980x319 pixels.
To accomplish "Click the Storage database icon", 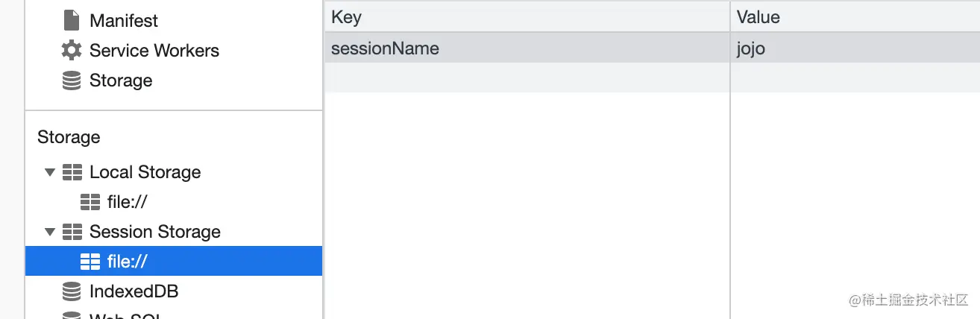I will (72, 80).
